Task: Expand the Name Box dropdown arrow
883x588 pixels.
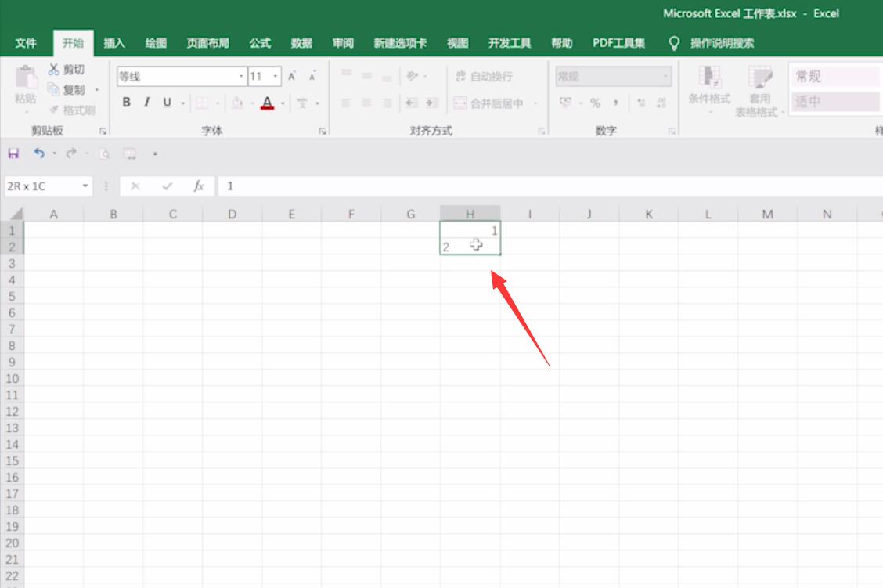Action: (85, 186)
